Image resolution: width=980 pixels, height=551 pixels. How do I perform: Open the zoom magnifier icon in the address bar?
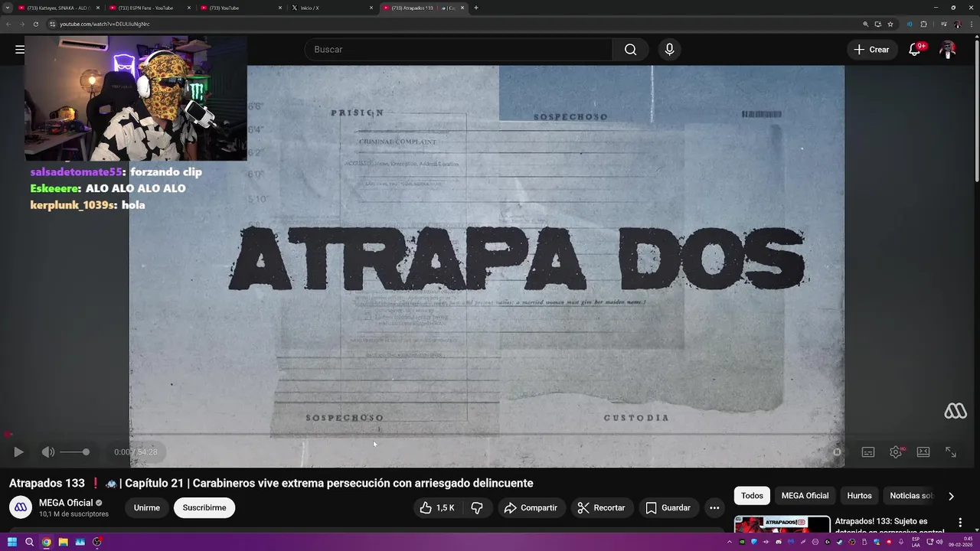[x=865, y=24]
